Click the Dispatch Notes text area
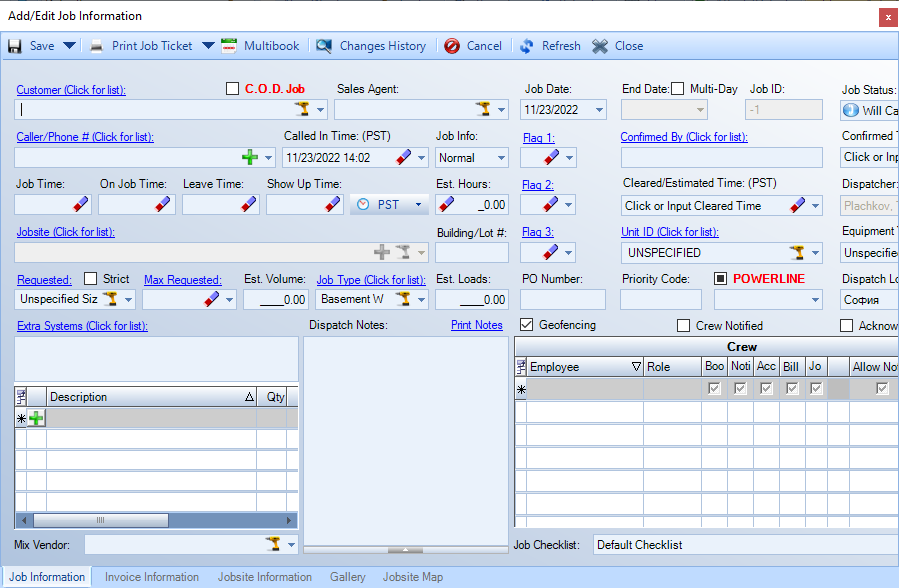 (x=405, y=440)
